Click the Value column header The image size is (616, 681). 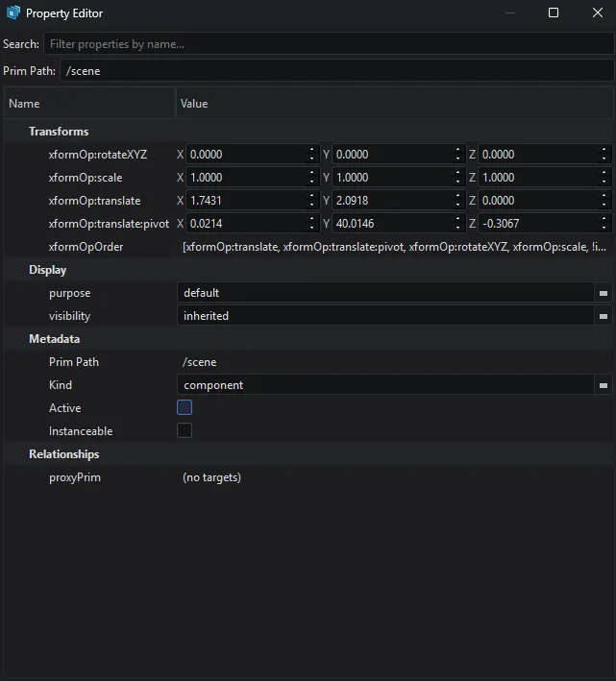pyautogui.click(x=394, y=104)
